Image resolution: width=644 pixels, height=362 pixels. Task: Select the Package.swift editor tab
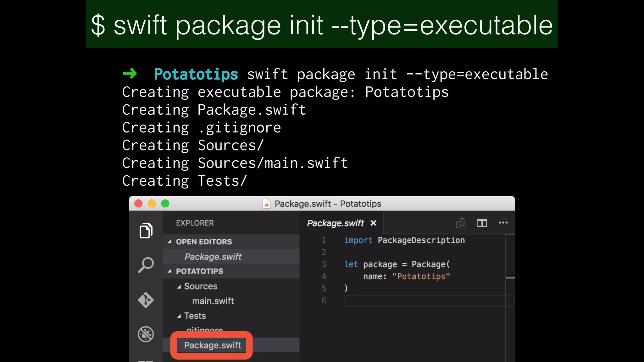(335, 223)
